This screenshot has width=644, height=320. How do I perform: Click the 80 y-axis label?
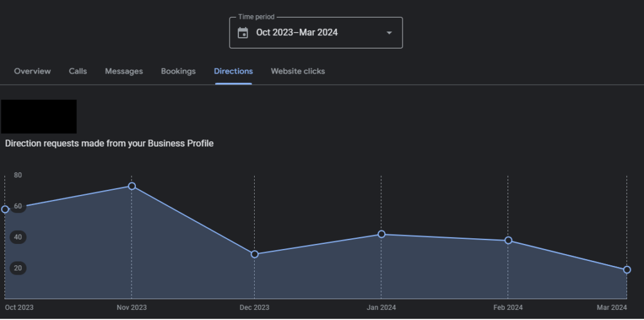coord(18,175)
